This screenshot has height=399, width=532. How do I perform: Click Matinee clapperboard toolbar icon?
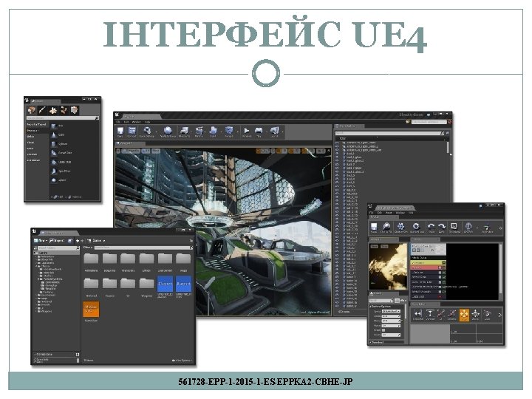pyautogui.click(x=199, y=131)
